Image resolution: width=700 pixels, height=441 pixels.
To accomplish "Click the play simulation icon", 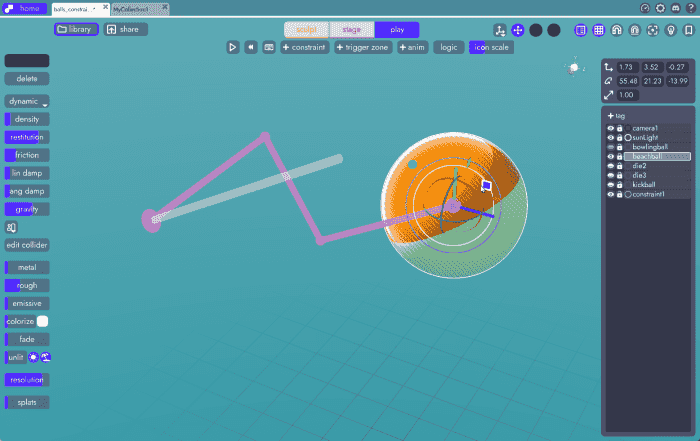I will click(x=233, y=47).
